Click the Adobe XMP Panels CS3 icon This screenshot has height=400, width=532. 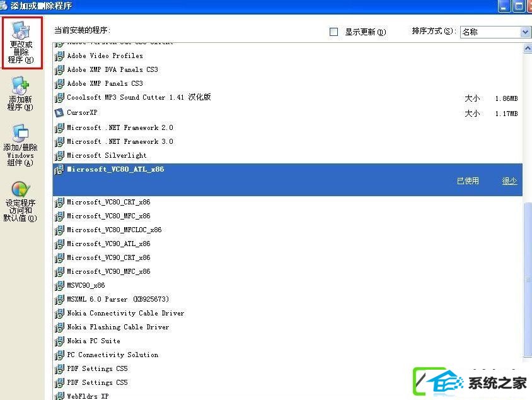click(59, 83)
